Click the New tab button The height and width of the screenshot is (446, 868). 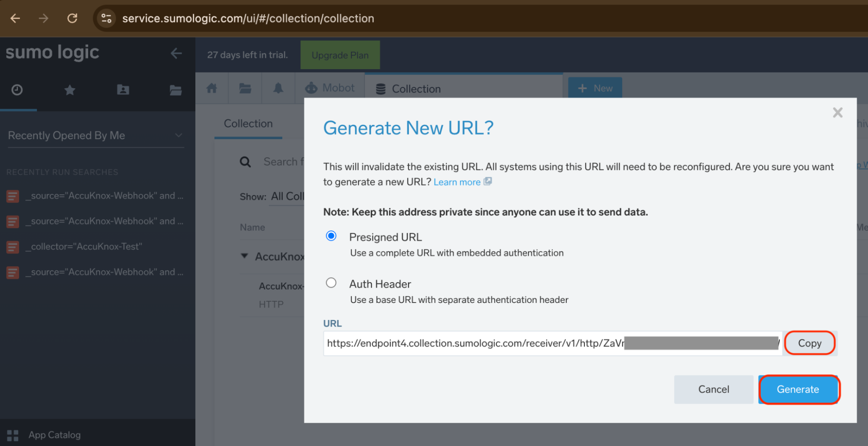595,88
